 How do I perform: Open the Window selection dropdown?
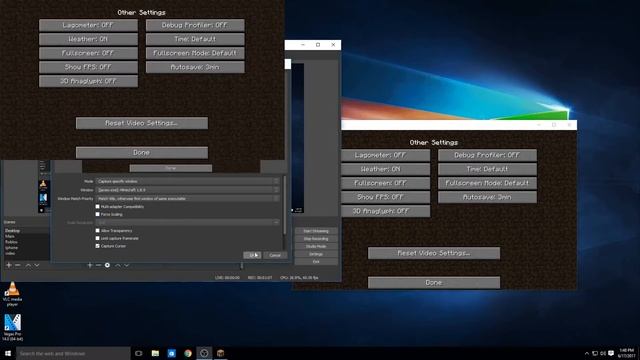[188, 190]
